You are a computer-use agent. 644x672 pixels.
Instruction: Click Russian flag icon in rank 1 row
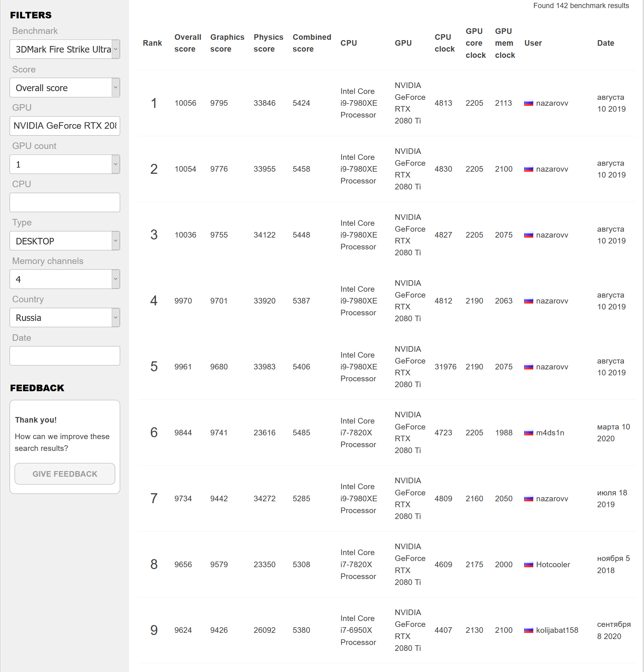(x=528, y=103)
